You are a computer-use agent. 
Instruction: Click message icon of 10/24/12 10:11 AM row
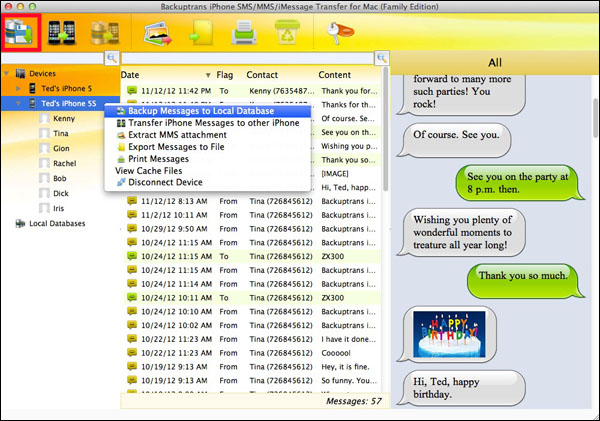(x=132, y=297)
